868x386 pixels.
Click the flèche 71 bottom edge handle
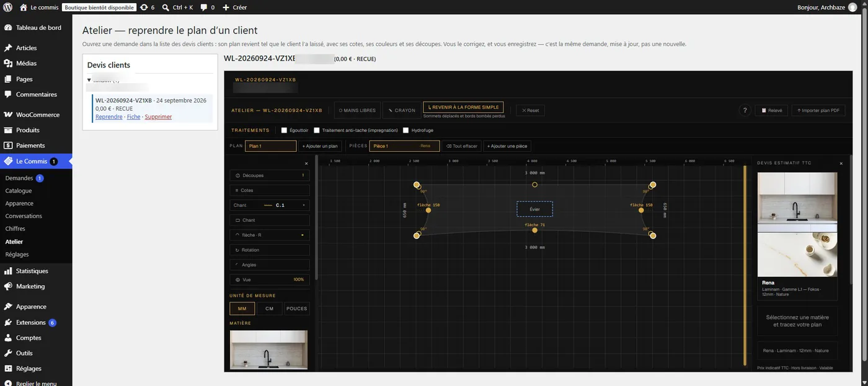tap(535, 230)
